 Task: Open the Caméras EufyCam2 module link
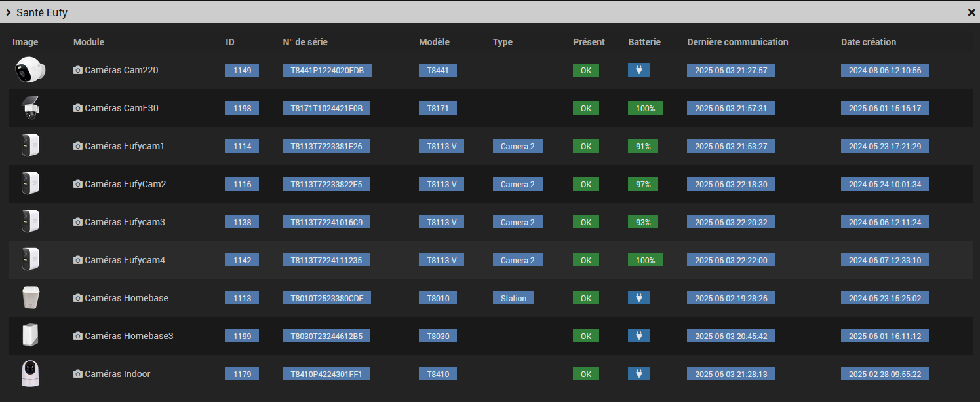pyautogui.click(x=125, y=184)
